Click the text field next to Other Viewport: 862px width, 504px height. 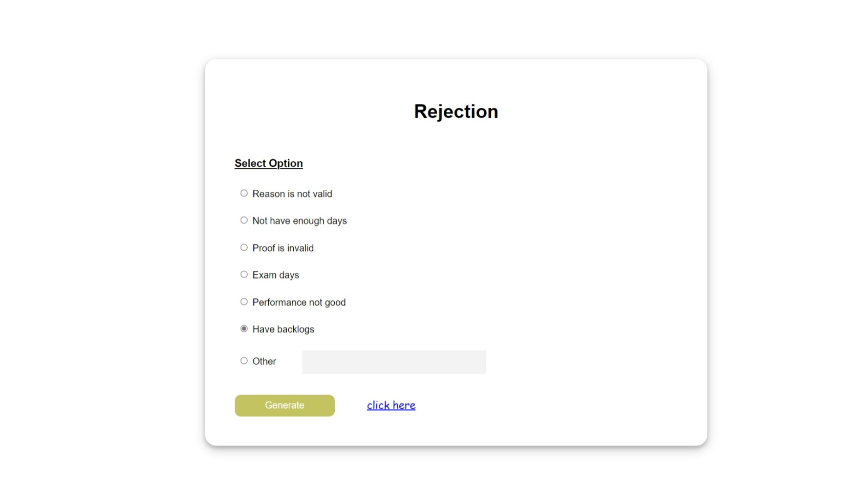pyautogui.click(x=394, y=361)
